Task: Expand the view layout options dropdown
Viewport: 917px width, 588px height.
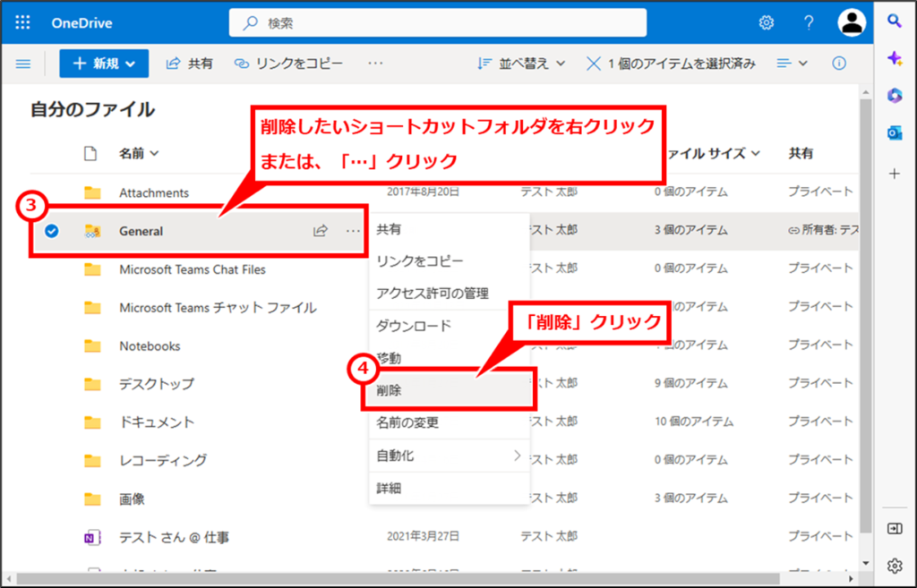Action: [x=792, y=64]
